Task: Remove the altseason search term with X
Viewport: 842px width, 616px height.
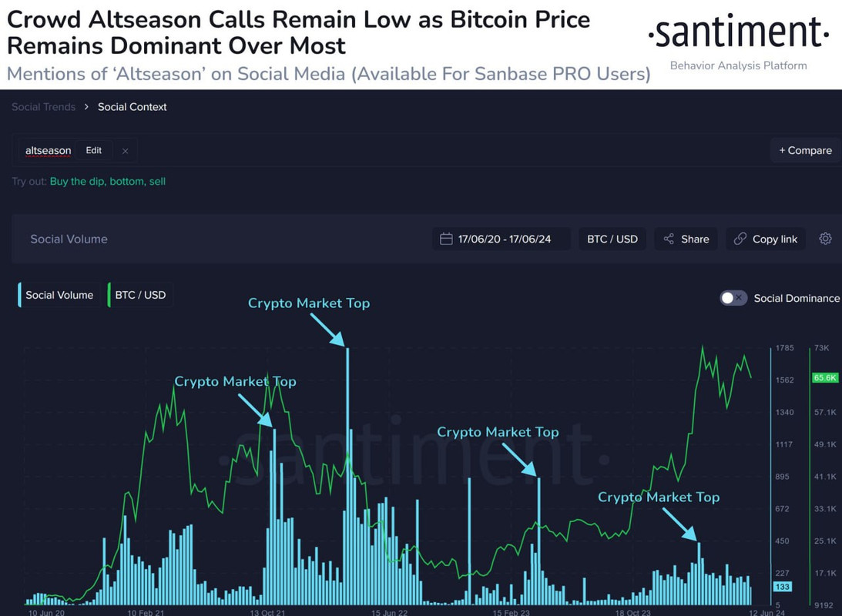Action: pos(125,151)
